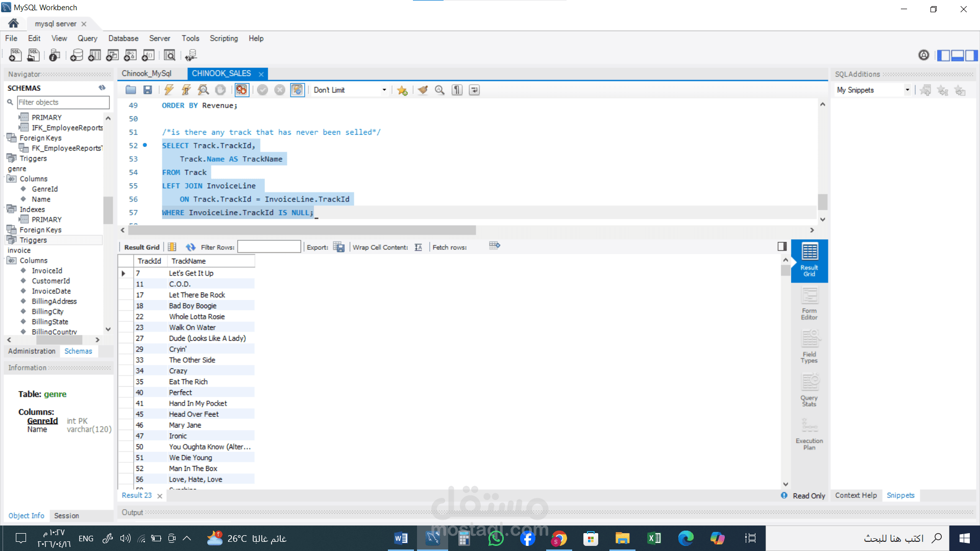Select the BillingCity column in tree
The height and width of the screenshot is (551, 980).
pos(47,312)
